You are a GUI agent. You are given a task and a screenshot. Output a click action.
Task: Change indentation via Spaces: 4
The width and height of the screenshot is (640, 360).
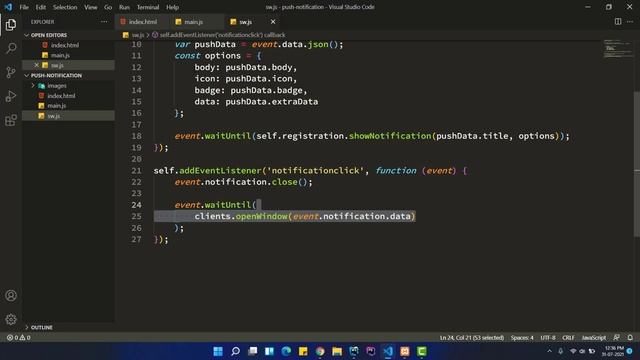coord(522,338)
